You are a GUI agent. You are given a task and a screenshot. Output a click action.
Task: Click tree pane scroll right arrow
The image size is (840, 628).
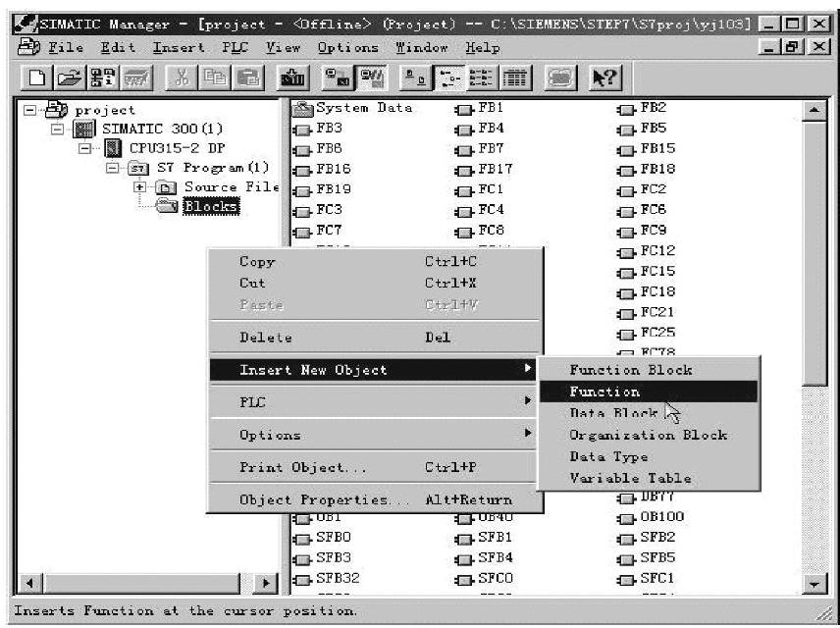click(266, 583)
